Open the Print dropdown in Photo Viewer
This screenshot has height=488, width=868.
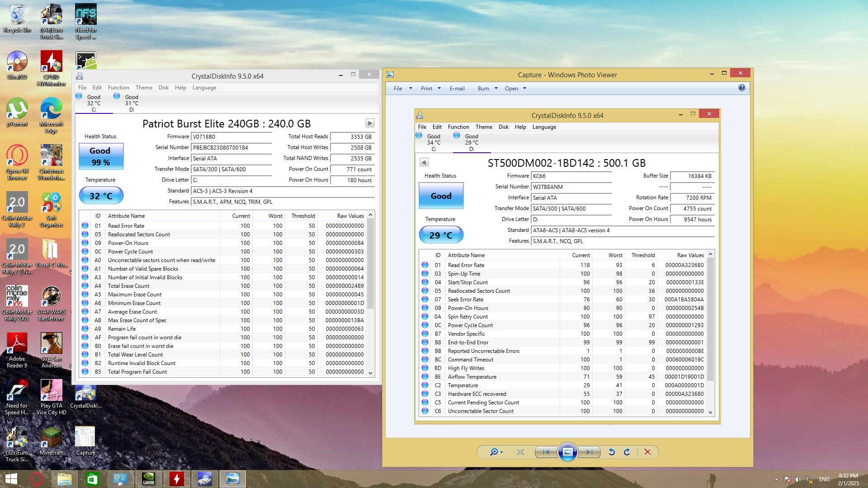pyautogui.click(x=430, y=89)
